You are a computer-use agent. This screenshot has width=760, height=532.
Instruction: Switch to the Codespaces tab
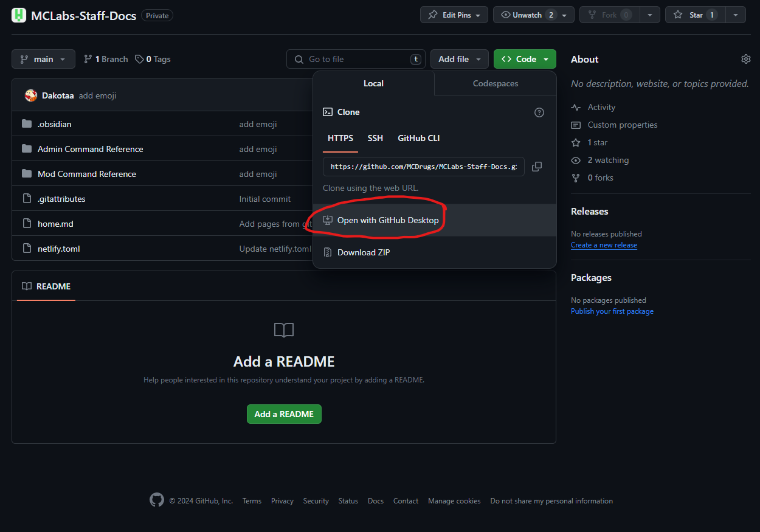[x=496, y=83]
